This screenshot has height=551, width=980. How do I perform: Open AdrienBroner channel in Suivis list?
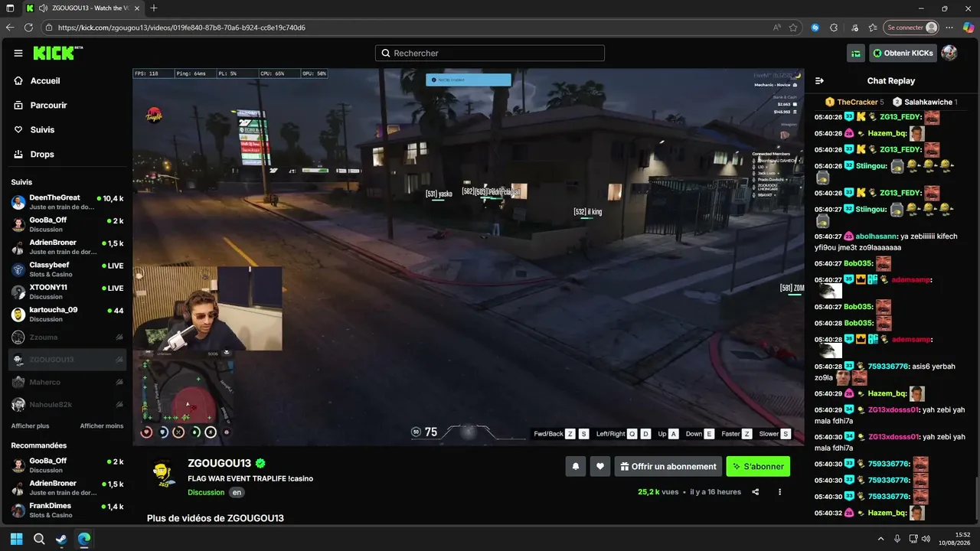[x=67, y=247]
